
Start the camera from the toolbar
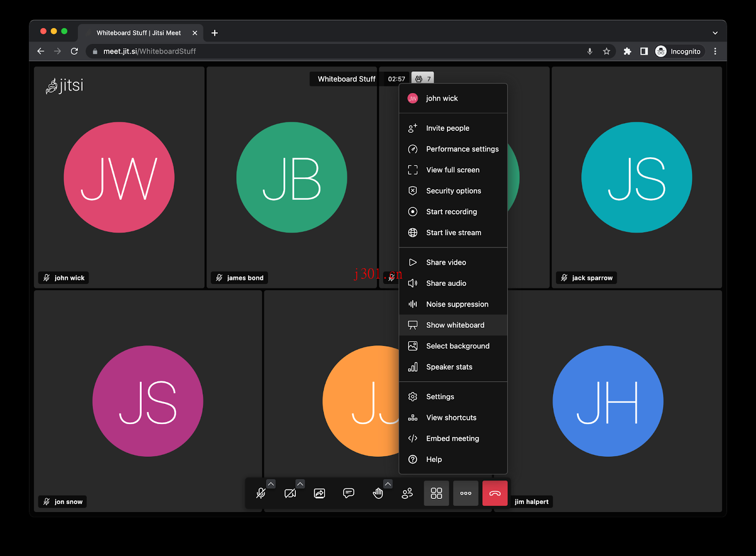click(x=291, y=493)
